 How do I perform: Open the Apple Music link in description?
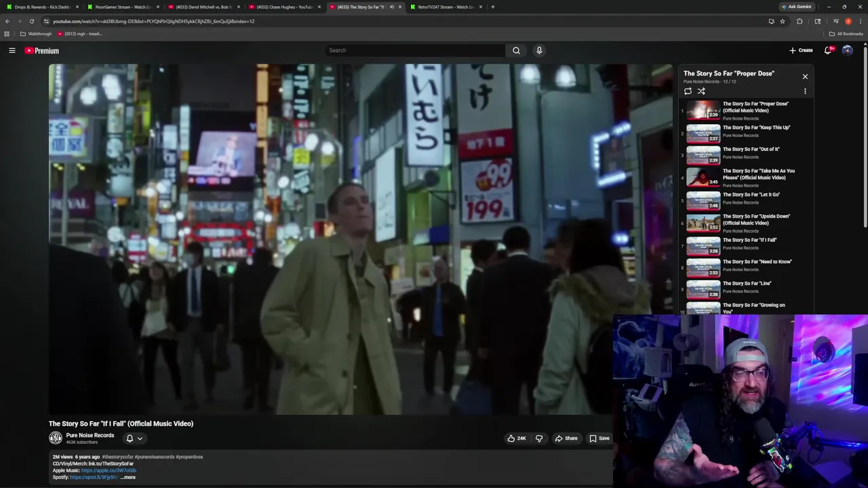pyautogui.click(x=108, y=470)
